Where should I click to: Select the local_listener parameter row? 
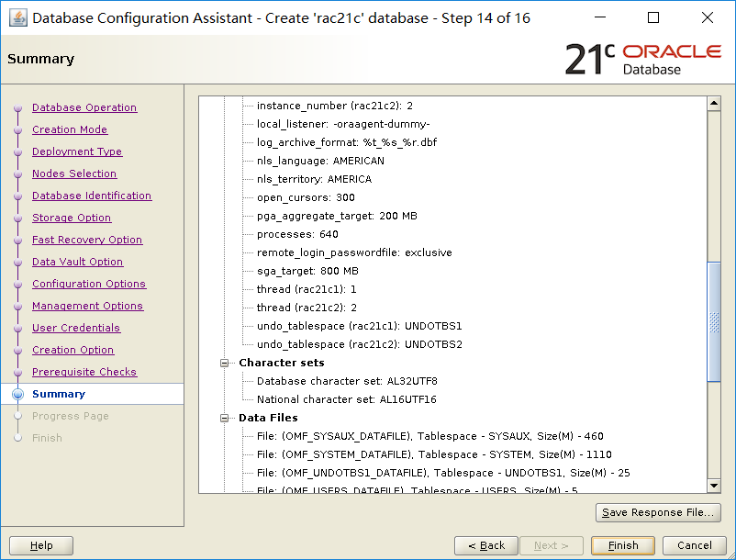[x=343, y=124]
